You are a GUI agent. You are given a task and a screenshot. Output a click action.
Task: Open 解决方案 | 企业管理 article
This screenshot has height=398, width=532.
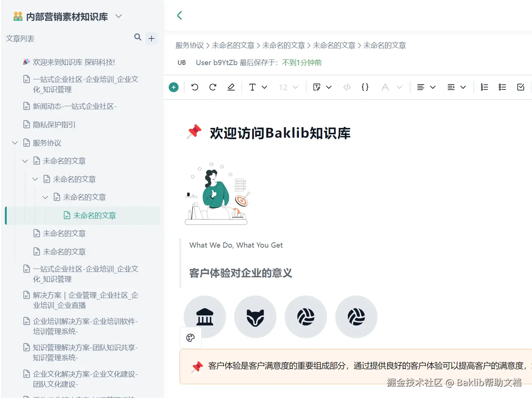pos(85,300)
